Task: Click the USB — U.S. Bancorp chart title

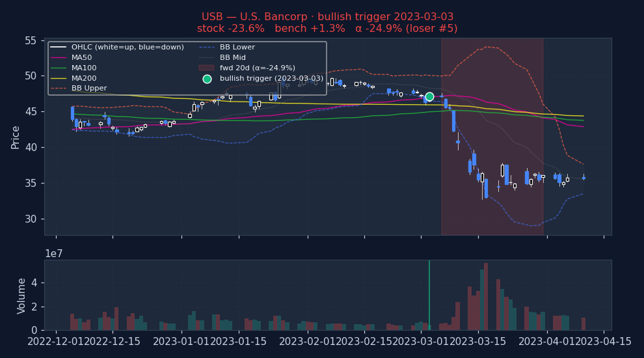Action: 327,17
